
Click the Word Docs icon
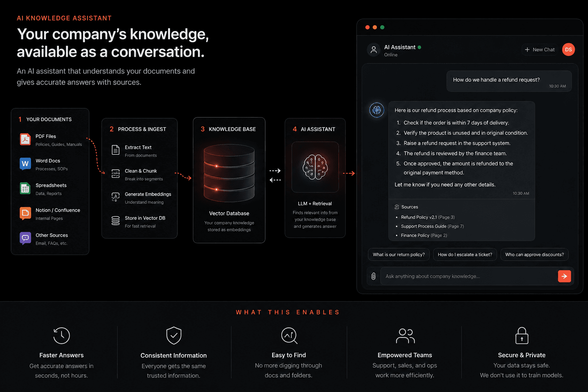coord(25,164)
